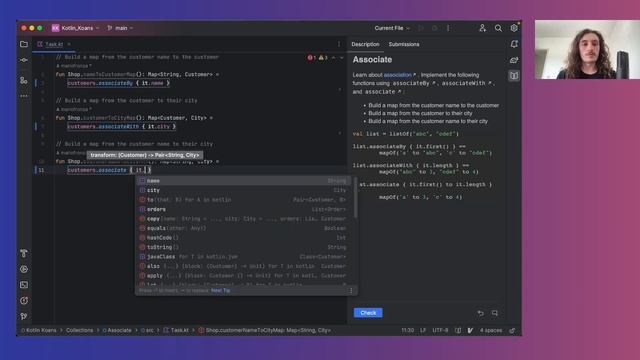The image size is (640, 360).
Task: Choose 'copy' in the completion list
Action: coord(244,219)
